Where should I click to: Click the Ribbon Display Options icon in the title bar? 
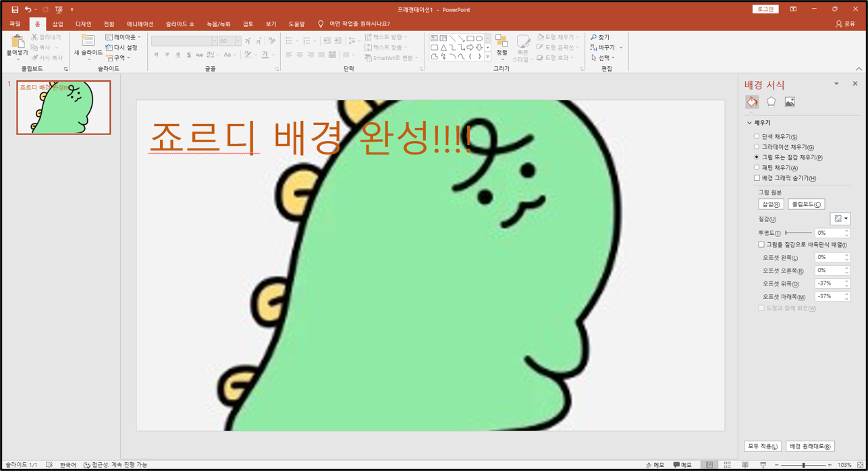tap(794, 9)
